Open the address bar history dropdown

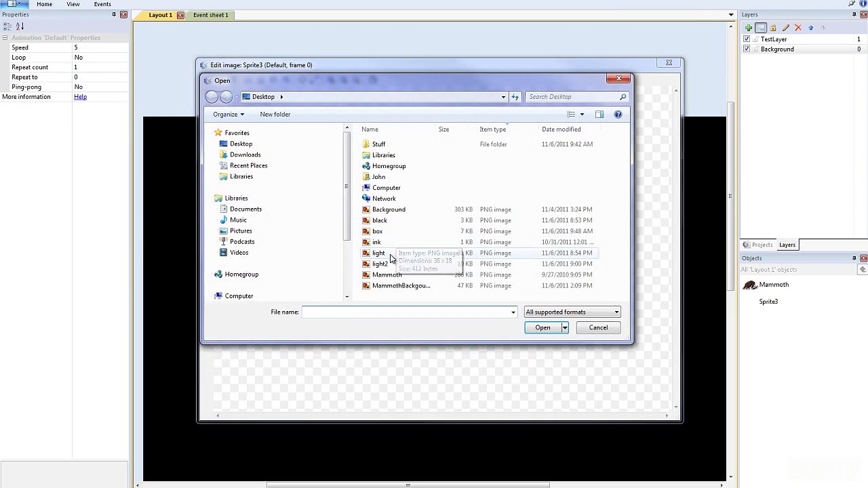click(503, 97)
